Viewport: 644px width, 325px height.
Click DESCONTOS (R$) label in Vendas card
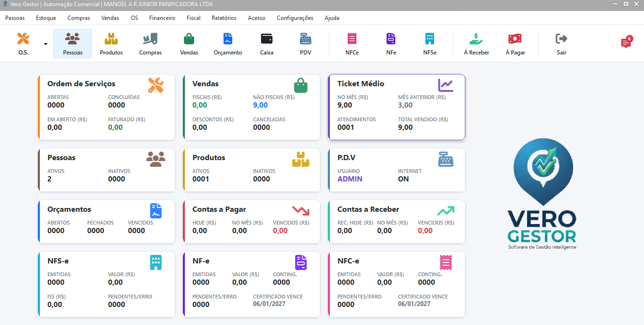coord(213,119)
